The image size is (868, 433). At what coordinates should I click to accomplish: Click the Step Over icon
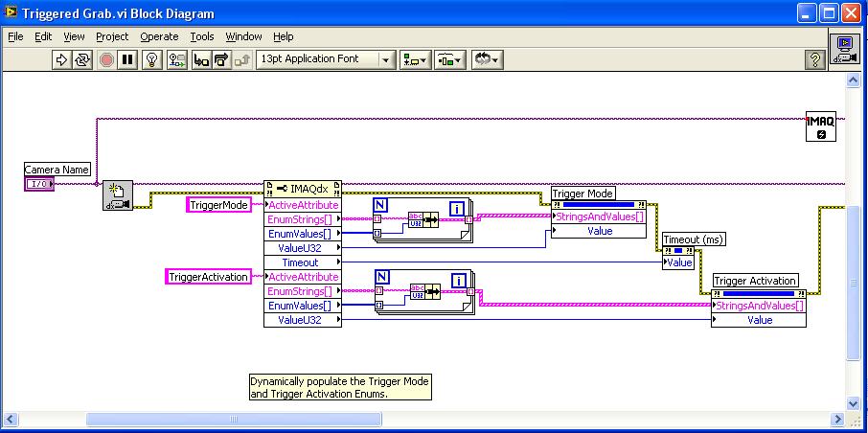pyautogui.click(x=221, y=59)
